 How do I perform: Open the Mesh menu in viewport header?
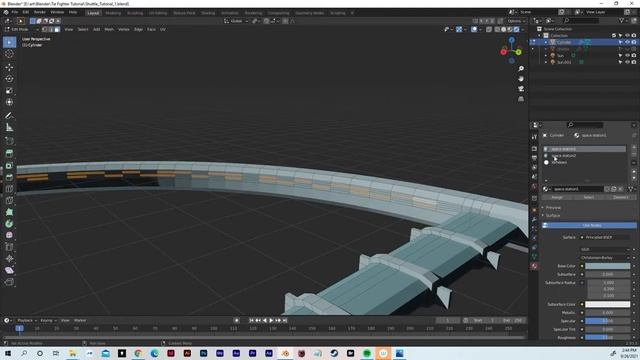pos(109,29)
